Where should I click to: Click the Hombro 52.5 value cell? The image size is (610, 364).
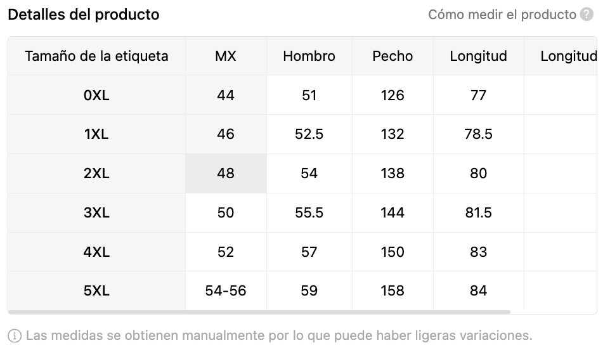point(309,134)
